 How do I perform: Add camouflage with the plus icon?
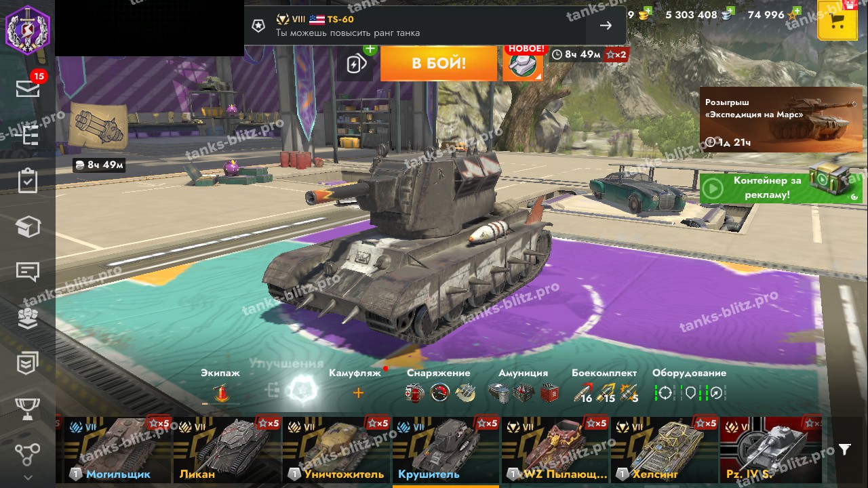pos(358,392)
